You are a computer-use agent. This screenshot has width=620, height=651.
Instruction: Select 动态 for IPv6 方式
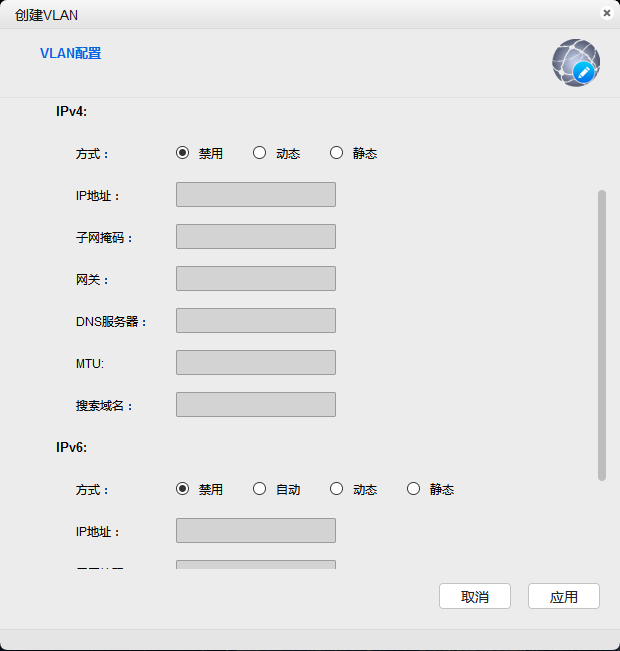337,489
